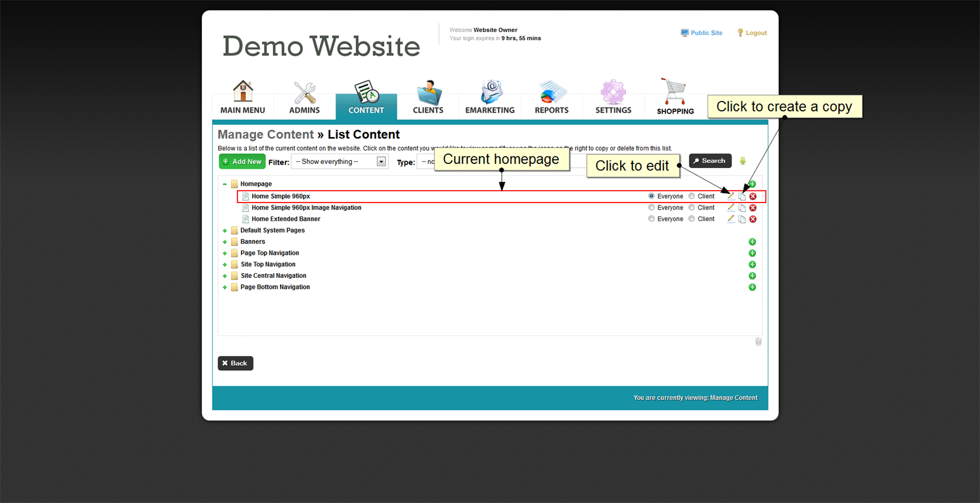Click the Add New button
This screenshot has height=503, width=980.
(x=242, y=162)
